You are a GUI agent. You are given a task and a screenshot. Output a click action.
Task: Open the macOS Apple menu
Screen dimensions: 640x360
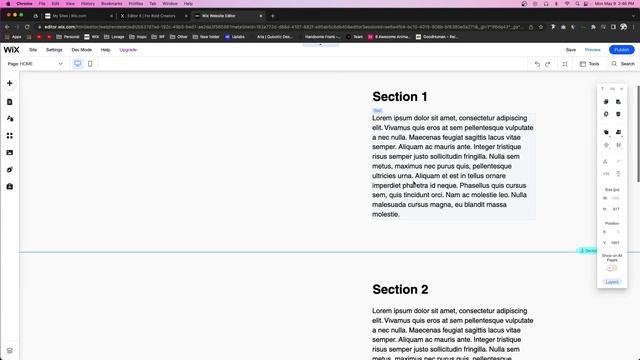tap(8, 4)
